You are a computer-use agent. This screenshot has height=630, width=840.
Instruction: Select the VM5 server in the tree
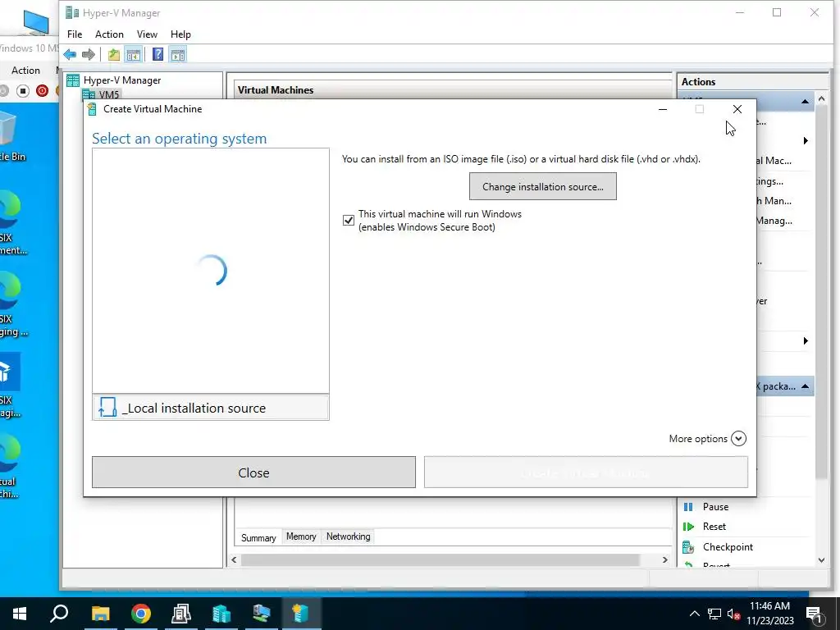[x=109, y=94]
